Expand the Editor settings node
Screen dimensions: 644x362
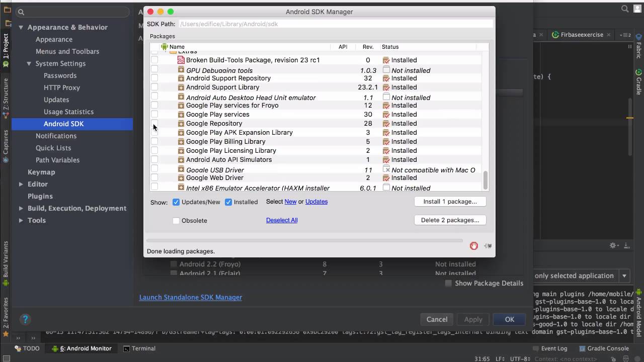(x=21, y=184)
